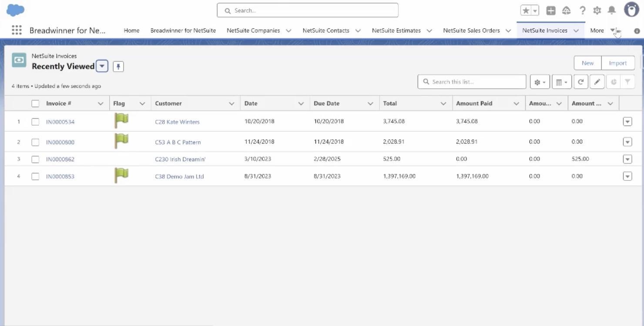Check the select-all checkbox in the header row

[35, 103]
